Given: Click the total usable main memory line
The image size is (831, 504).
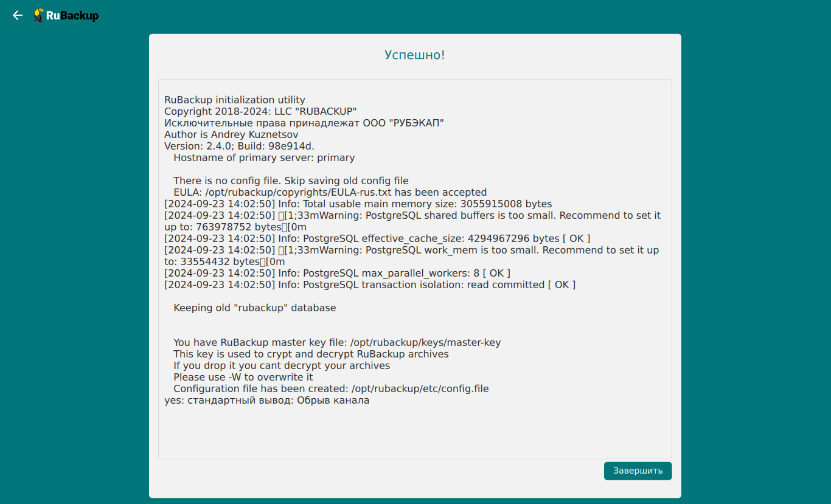Looking at the screenshot, I should (358, 204).
